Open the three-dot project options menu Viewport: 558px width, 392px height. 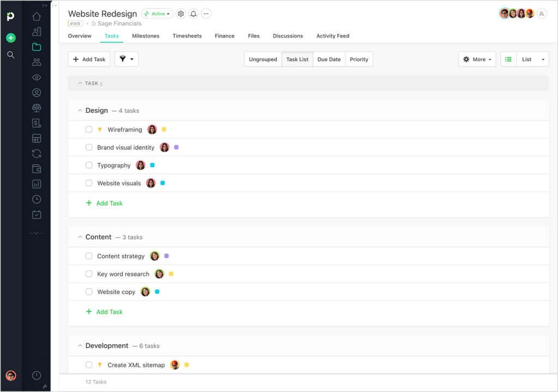(x=206, y=14)
